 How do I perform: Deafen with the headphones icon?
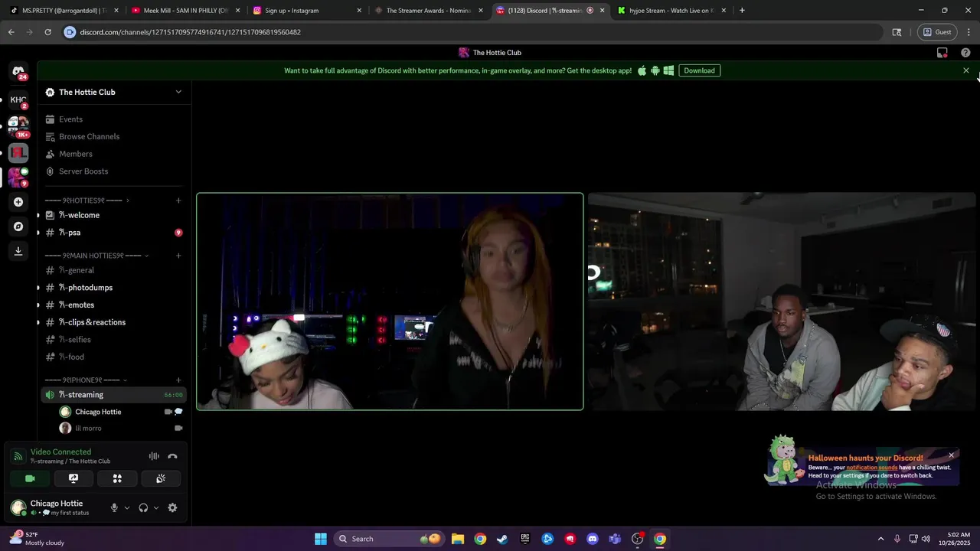click(143, 507)
